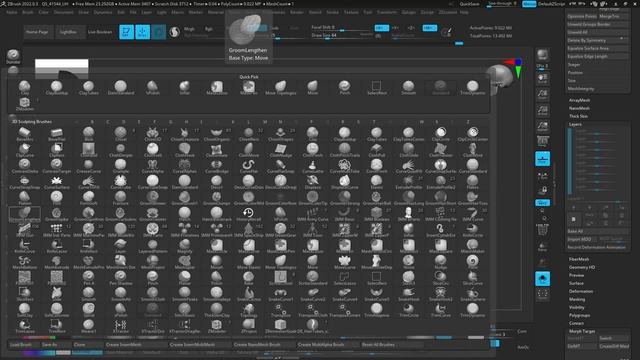Select the MeshBalloon brush

click(x=24, y=262)
